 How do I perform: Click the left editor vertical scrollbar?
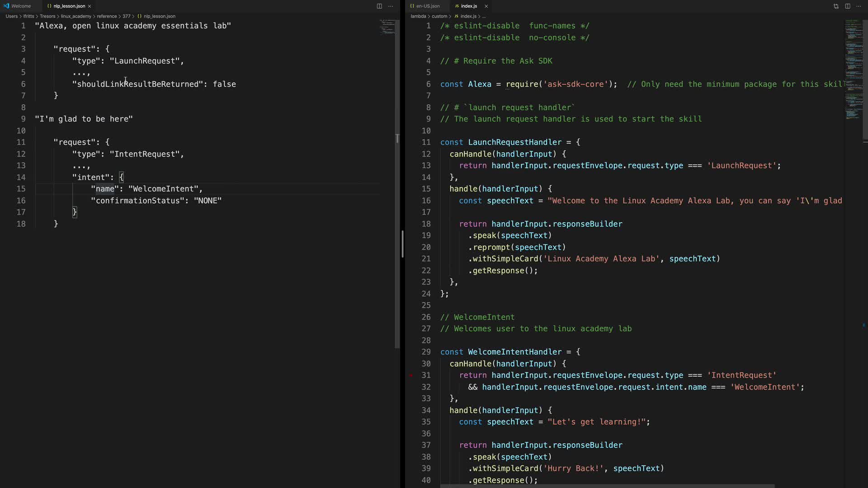tap(397, 181)
